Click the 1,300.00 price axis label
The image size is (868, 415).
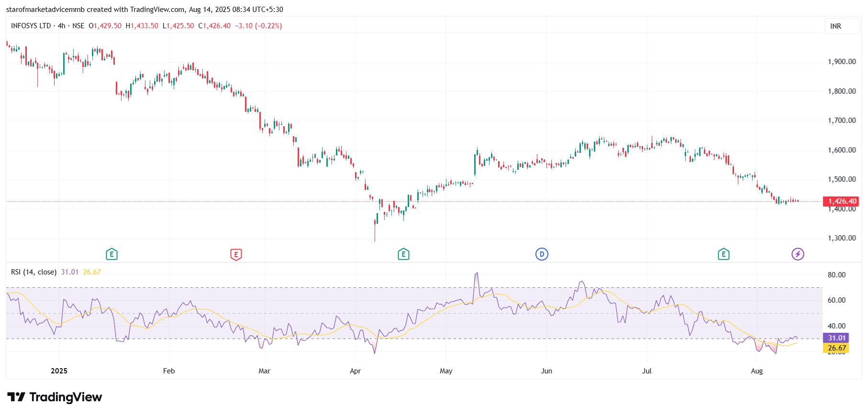click(842, 238)
